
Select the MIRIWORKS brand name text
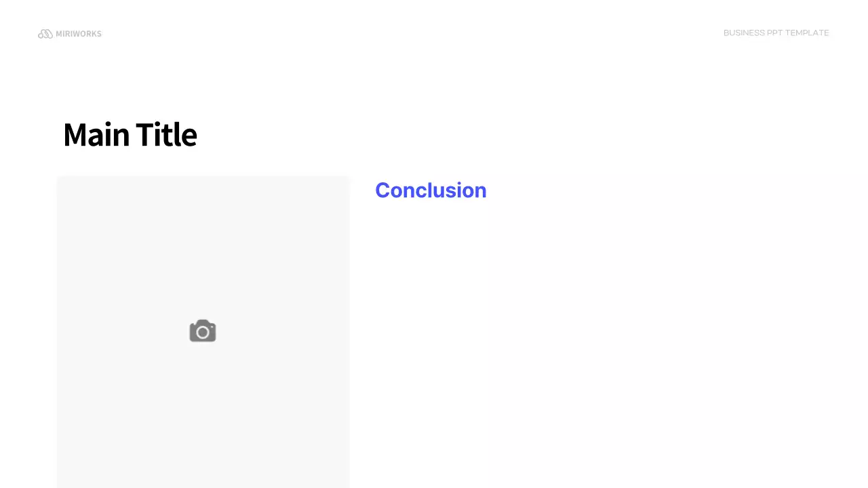(x=79, y=34)
